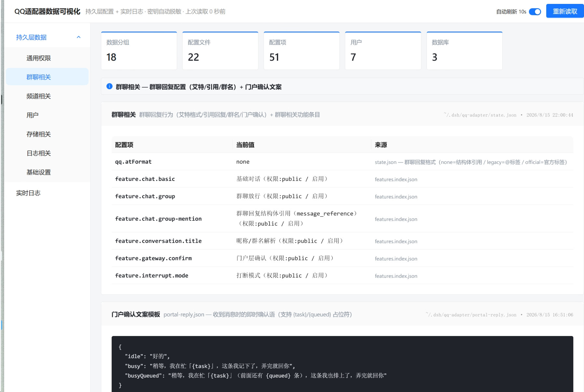
Task: Click the 数据分组 18 statistic card
Action: (x=139, y=51)
